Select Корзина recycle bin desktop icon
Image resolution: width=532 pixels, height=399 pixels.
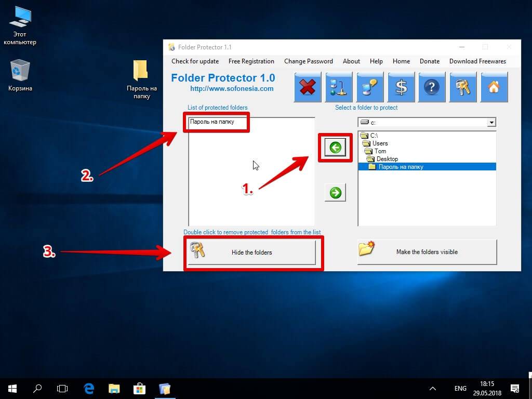20,75
